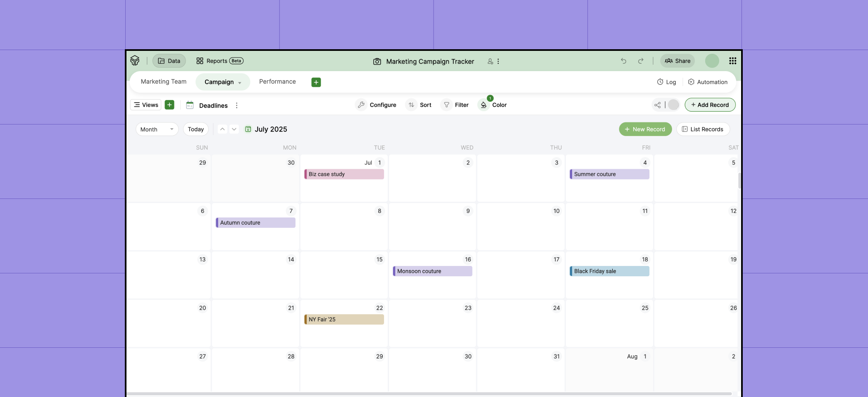Open Color settings
This screenshot has width=868, height=397.
point(493,105)
